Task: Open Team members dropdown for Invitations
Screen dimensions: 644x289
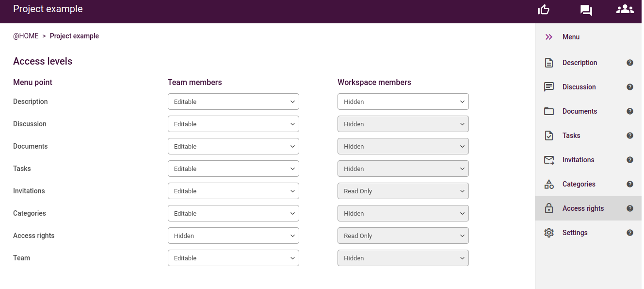Action: pyautogui.click(x=233, y=191)
